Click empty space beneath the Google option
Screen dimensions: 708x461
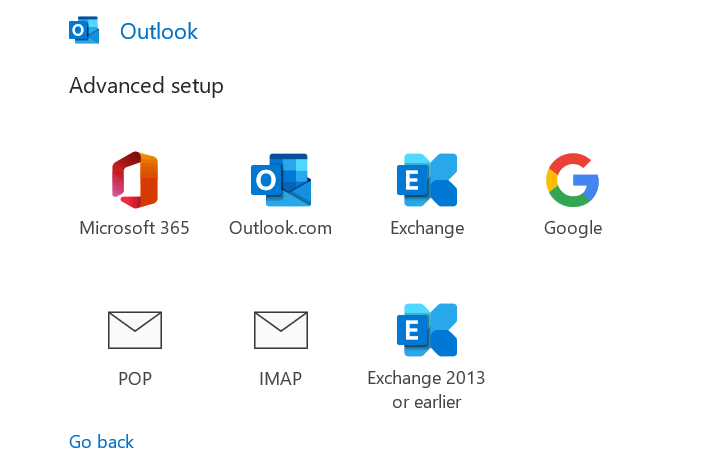573,340
